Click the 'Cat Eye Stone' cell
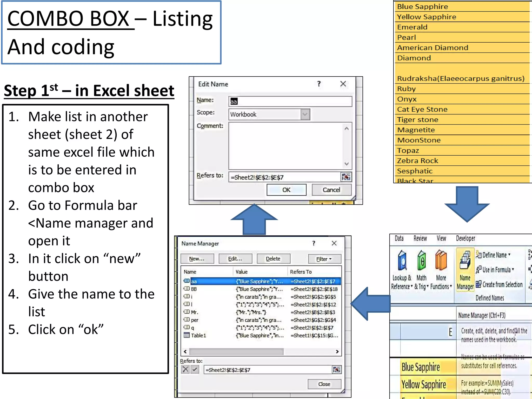 462,109
